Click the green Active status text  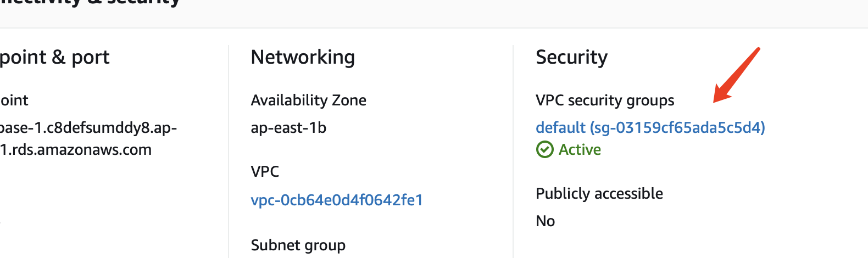tap(580, 149)
